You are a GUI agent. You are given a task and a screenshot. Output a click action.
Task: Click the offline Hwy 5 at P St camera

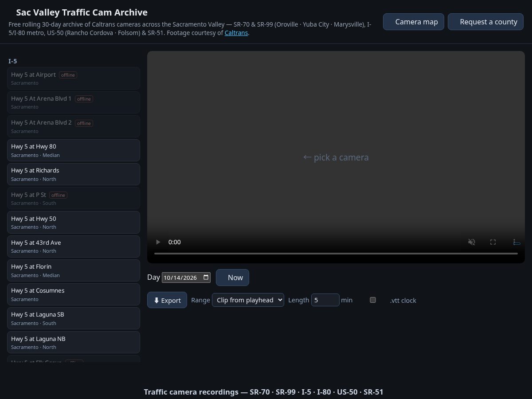point(74,198)
